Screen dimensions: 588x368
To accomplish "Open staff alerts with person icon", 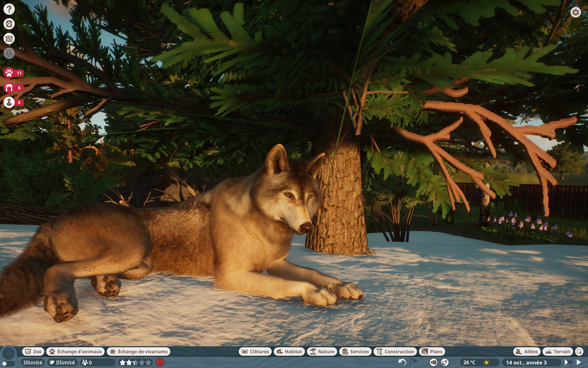I will pos(14,102).
